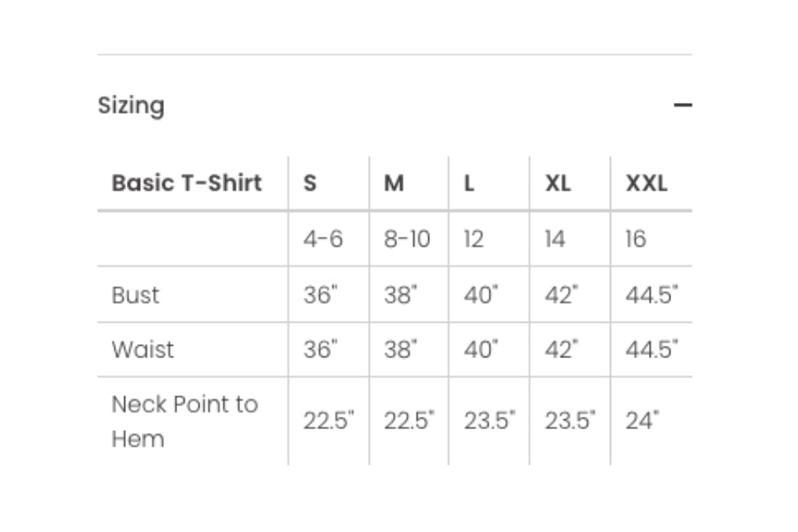Screen dimensions: 798x532
Task: Click the 24" hem length cell
Action: 642,421
